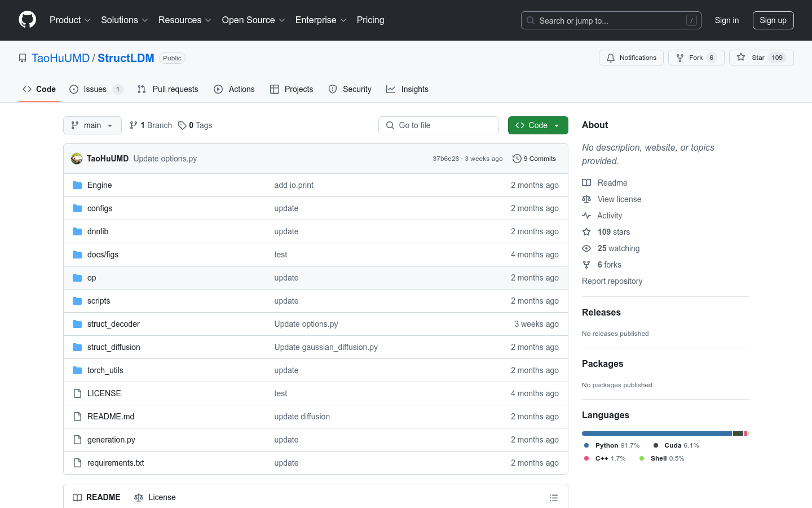Focus the Search or jump to field
The height and width of the screenshot is (508, 812).
click(611, 20)
